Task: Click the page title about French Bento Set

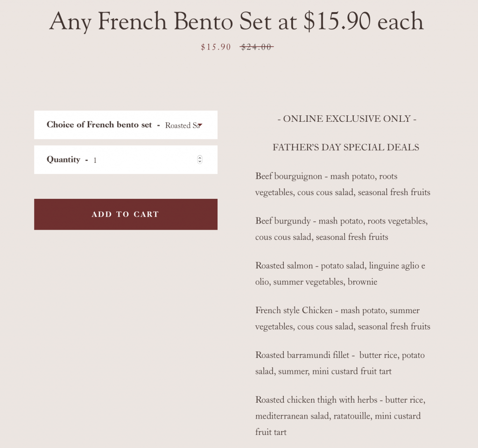Action: pos(236,21)
